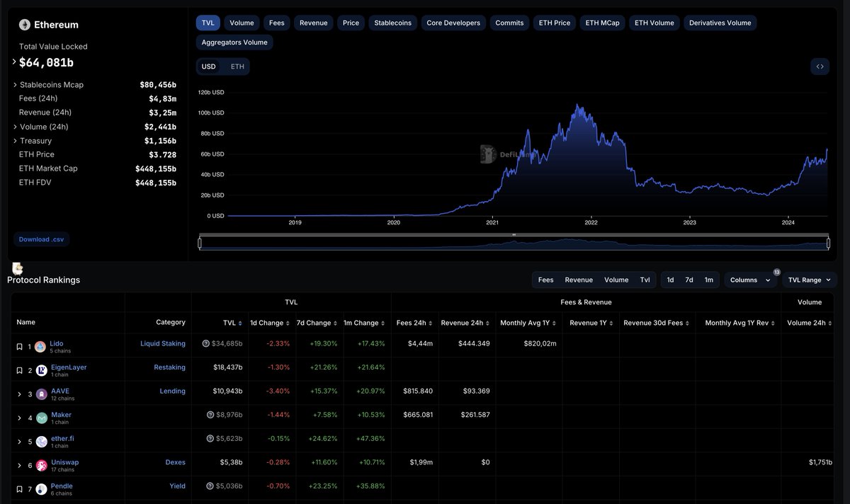Enable the Commits chart metric
850x504 pixels.
point(509,23)
